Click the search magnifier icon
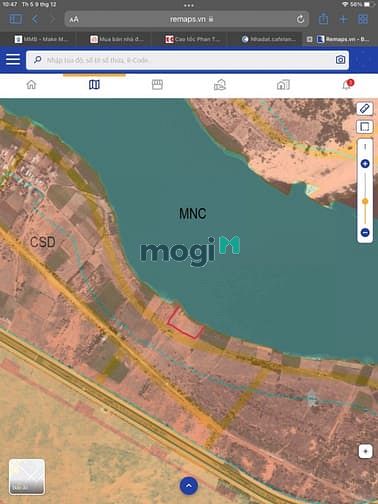This screenshot has width=378, height=504. click(38, 60)
